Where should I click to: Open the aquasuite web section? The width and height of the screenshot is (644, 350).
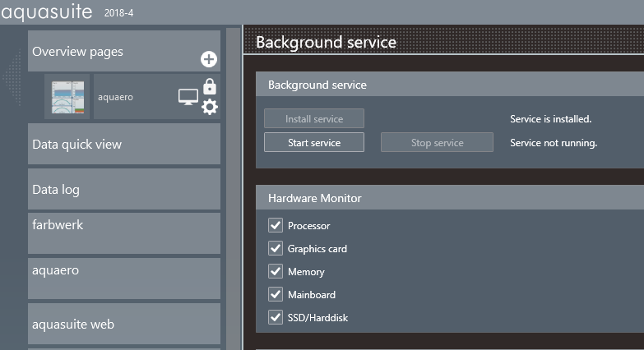[123, 324]
